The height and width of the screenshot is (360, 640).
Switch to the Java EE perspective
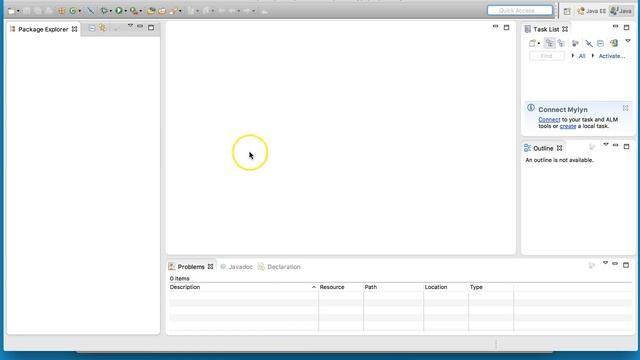(x=591, y=11)
